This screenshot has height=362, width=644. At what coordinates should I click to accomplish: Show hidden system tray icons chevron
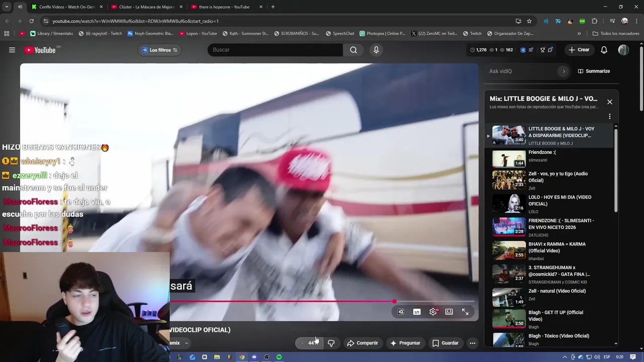tap(565, 357)
